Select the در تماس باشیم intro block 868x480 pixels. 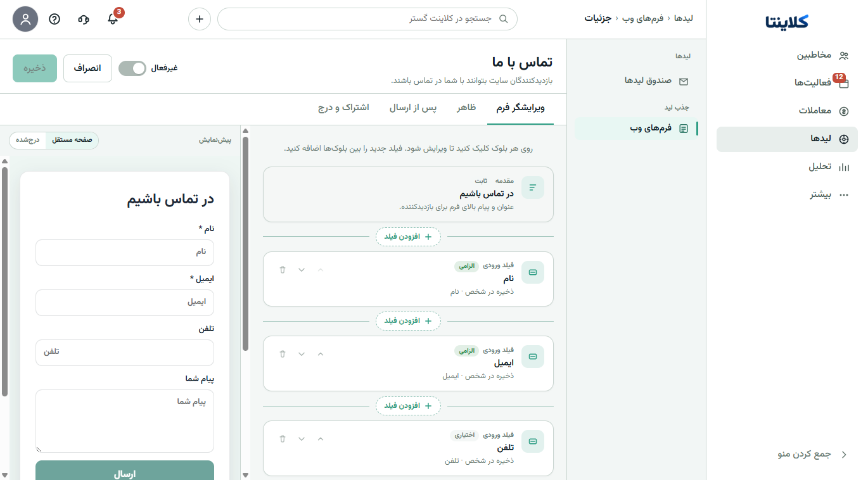(408, 194)
